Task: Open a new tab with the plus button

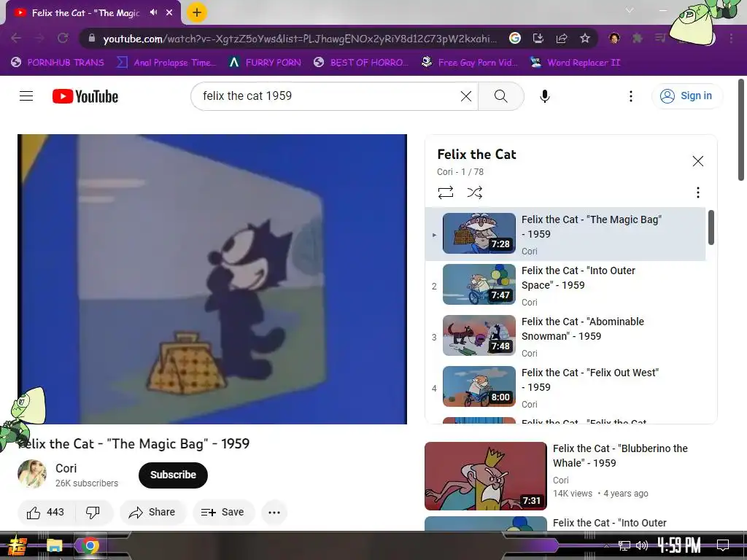Action: (197, 12)
